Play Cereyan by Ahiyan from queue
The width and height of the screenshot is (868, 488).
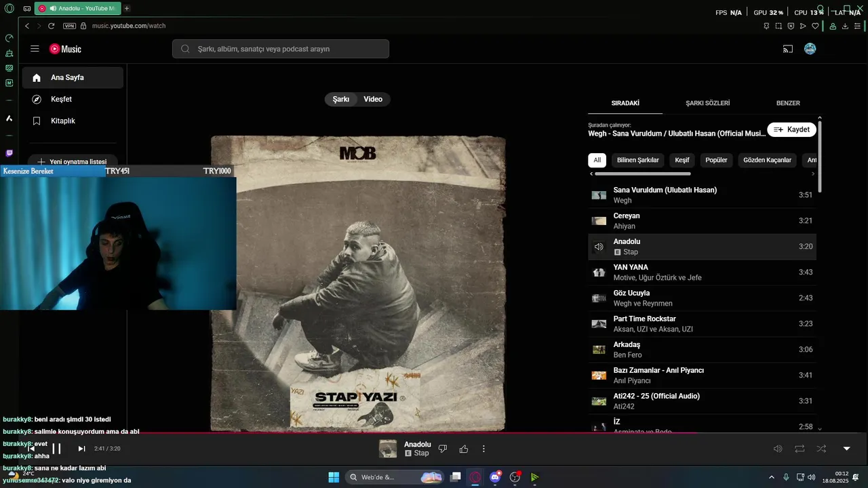702,221
